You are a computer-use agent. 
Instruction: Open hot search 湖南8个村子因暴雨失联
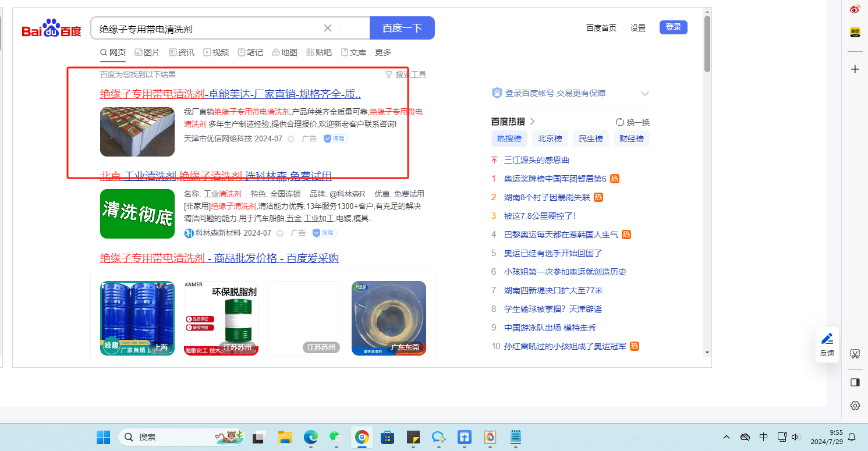pos(547,197)
